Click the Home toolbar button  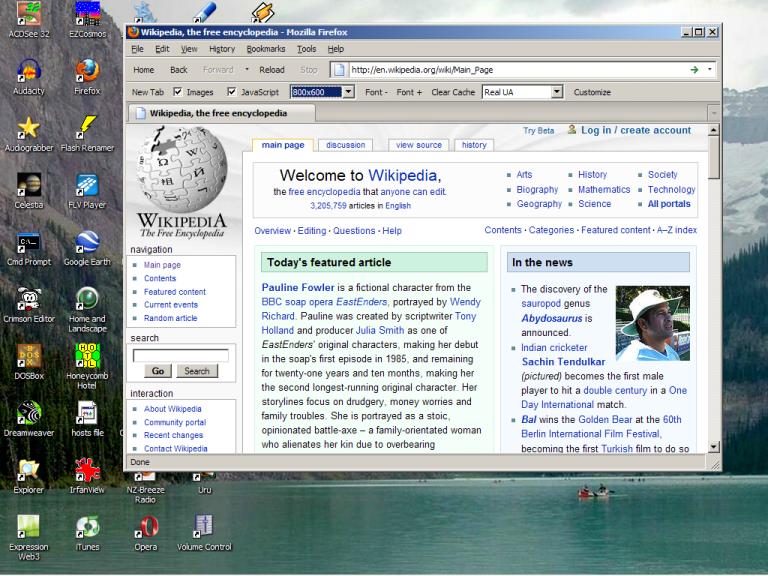pos(144,70)
